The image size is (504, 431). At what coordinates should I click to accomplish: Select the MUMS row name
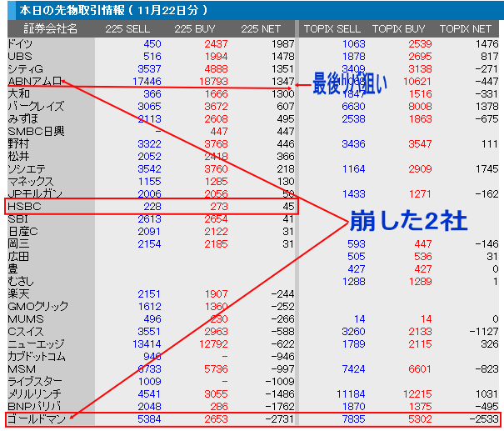click(x=26, y=319)
